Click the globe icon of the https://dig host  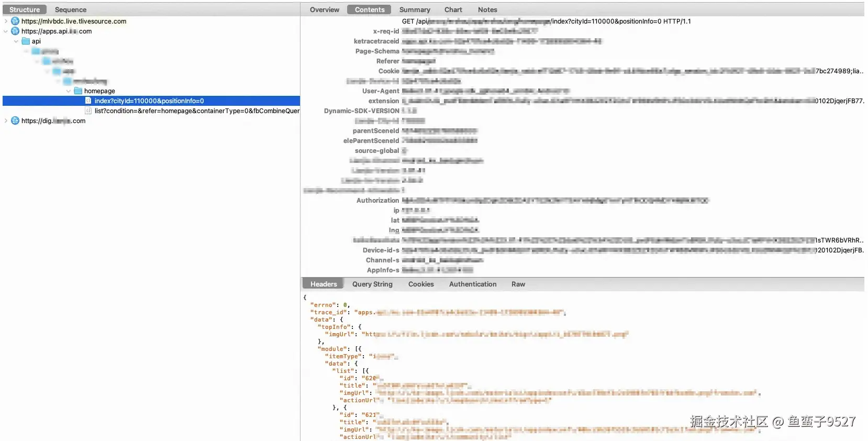15,121
